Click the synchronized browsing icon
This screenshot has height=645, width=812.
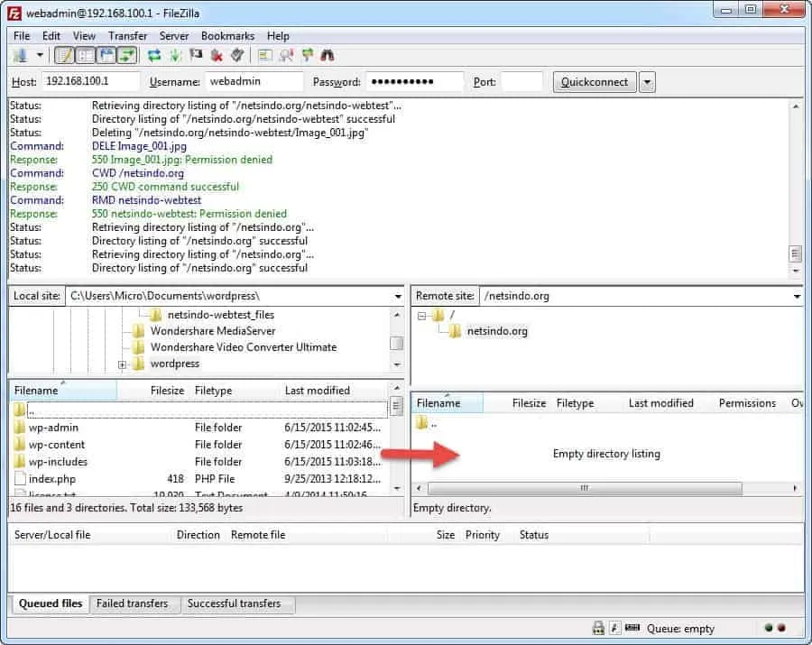308,56
